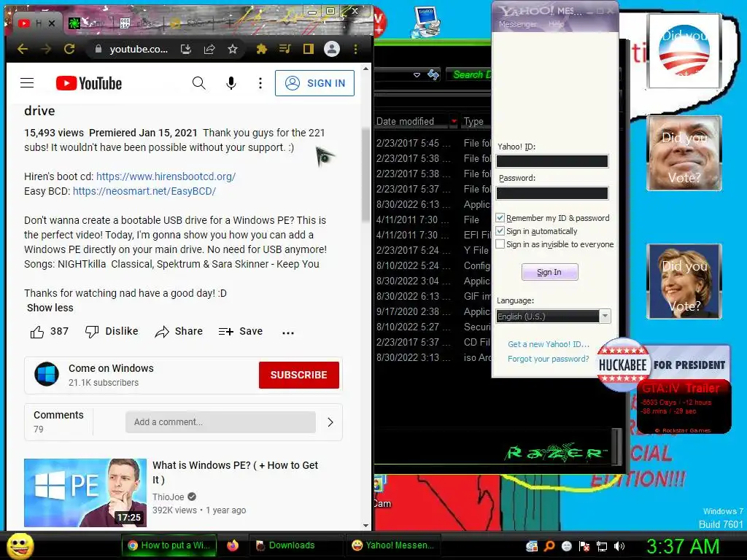Viewport: 747px width, 560px height.
Task: Click the Dislike button
Action: [x=112, y=332]
